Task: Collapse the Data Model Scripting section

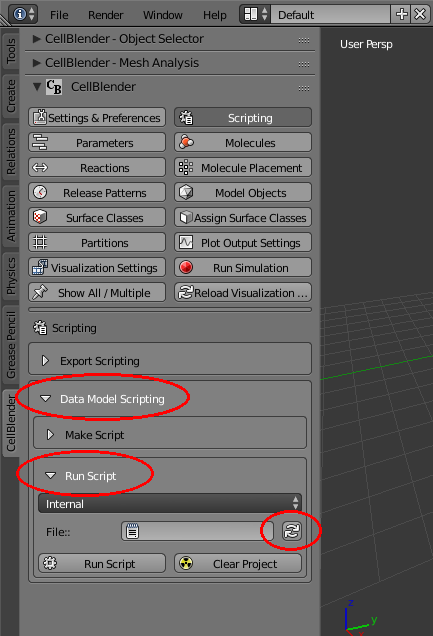Action: (45, 399)
